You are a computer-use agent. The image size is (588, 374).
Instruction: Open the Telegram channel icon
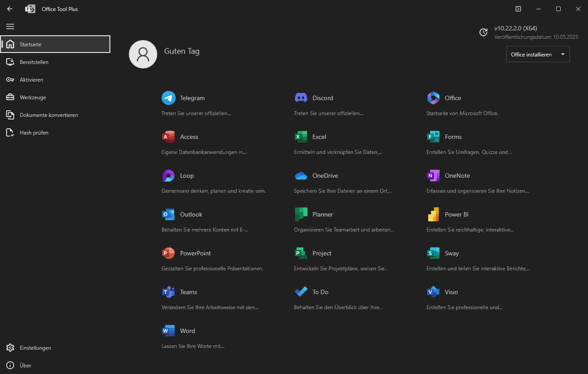[169, 98]
